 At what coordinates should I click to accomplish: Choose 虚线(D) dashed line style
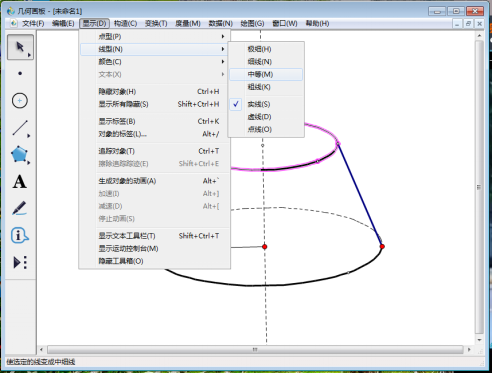(x=266, y=117)
